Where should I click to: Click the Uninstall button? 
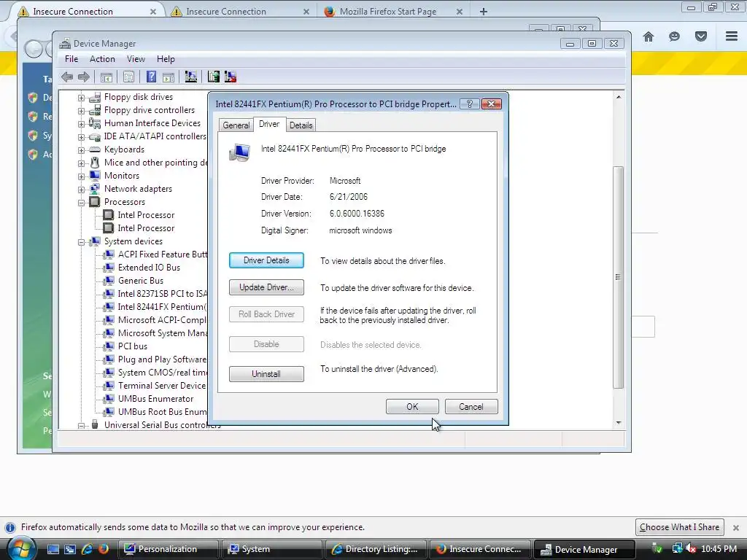266,374
